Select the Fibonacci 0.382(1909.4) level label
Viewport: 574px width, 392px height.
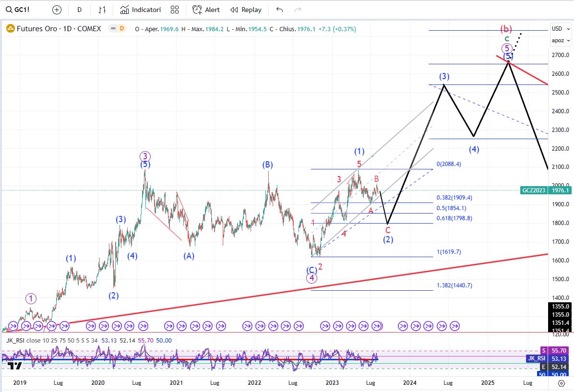(x=454, y=198)
